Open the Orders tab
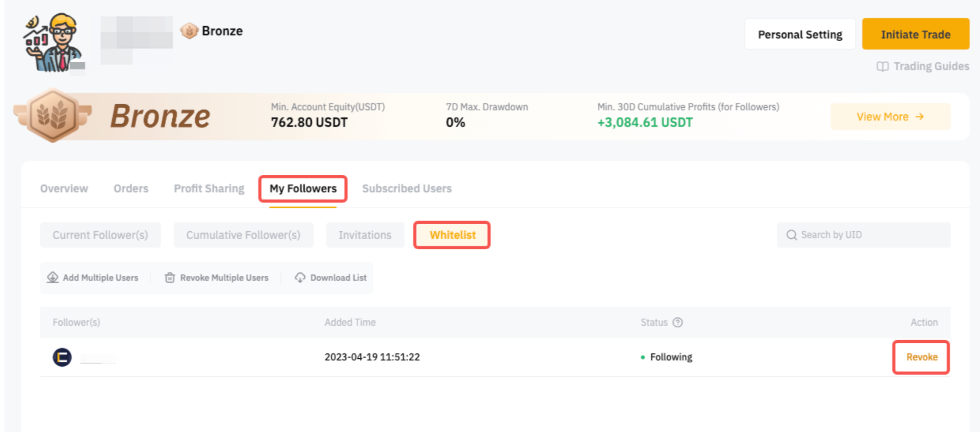The width and height of the screenshot is (980, 435). [131, 189]
